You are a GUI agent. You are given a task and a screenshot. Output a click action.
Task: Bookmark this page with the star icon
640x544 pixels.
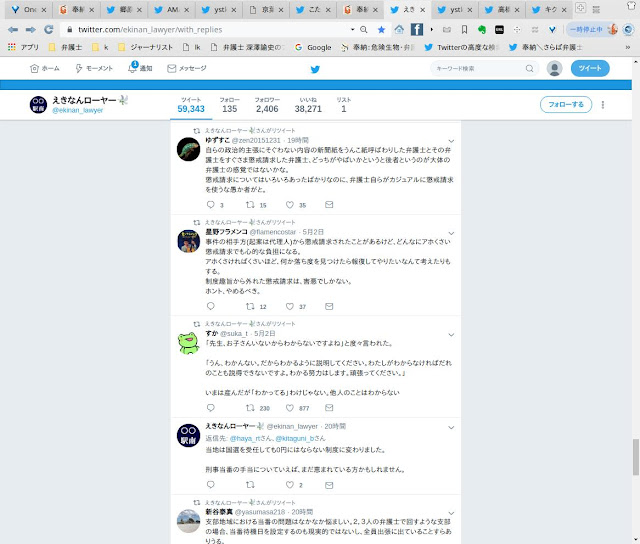(381, 29)
